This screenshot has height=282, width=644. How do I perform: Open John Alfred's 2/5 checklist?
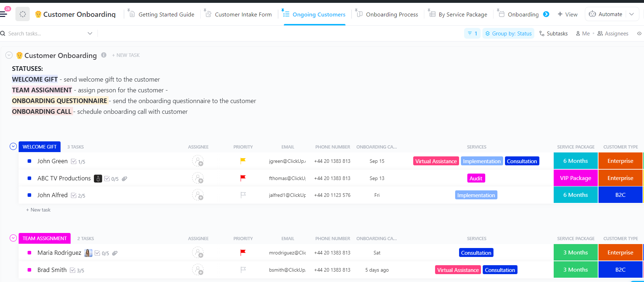point(78,195)
